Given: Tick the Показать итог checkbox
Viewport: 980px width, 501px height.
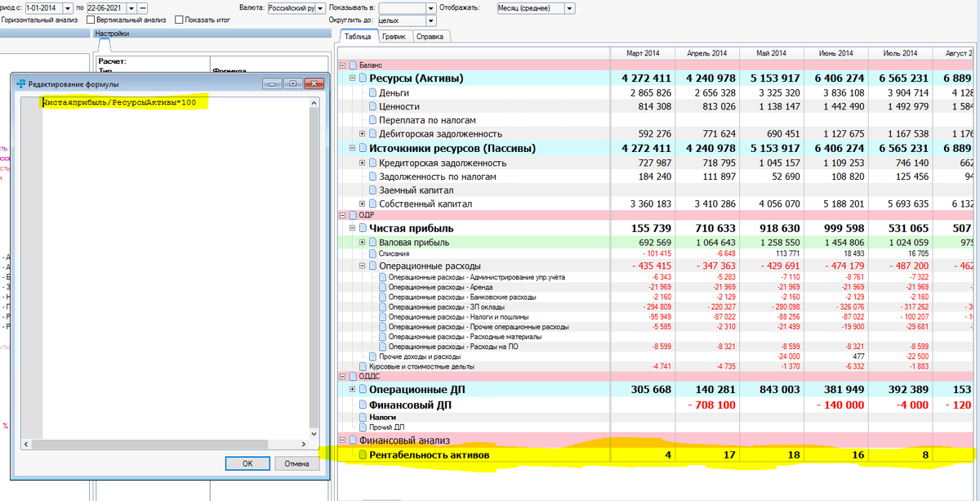Looking at the screenshot, I should coord(179,20).
